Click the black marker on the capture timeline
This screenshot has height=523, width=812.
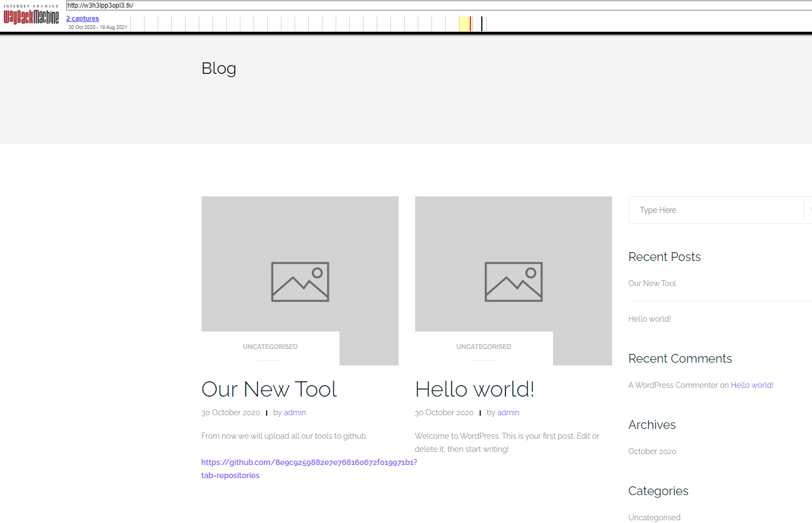[x=482, y=24]
